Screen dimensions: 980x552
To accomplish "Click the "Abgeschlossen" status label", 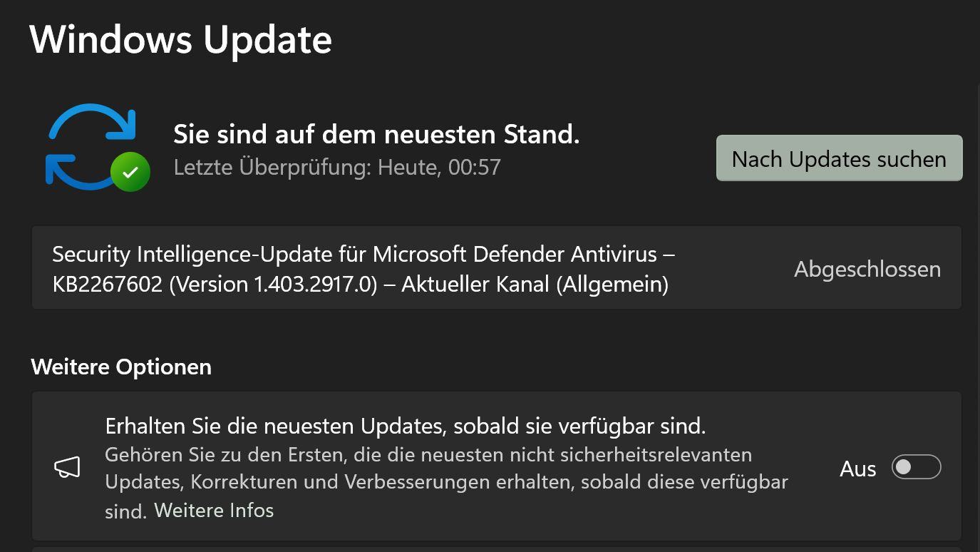I will [x=867, y=269].
